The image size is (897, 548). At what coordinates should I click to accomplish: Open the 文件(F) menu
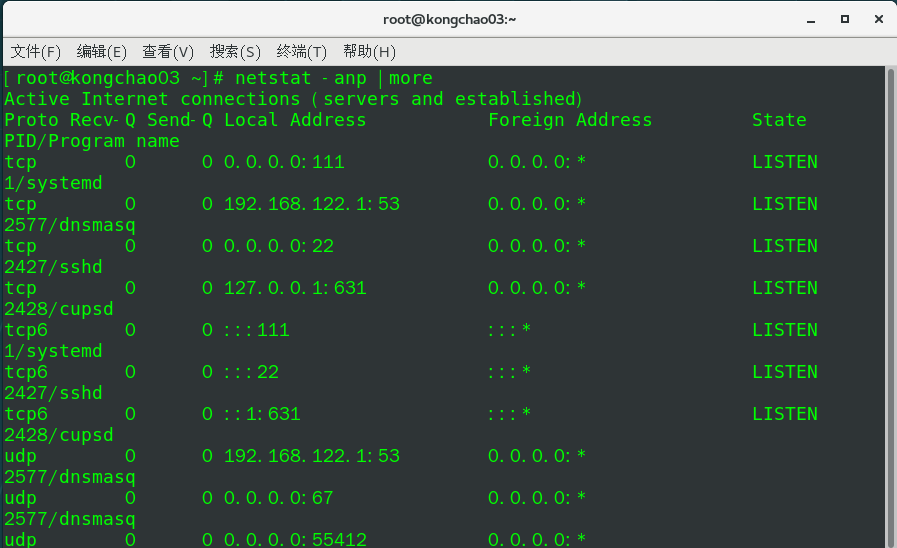tap(35, 52)
